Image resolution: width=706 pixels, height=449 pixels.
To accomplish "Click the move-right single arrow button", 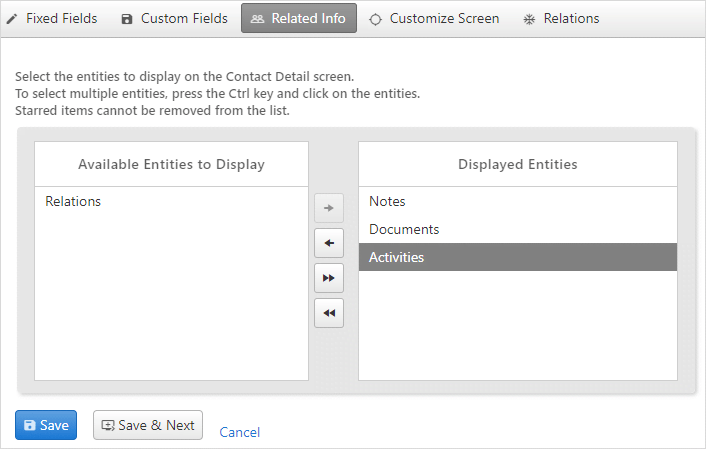I will pos(329,208).
